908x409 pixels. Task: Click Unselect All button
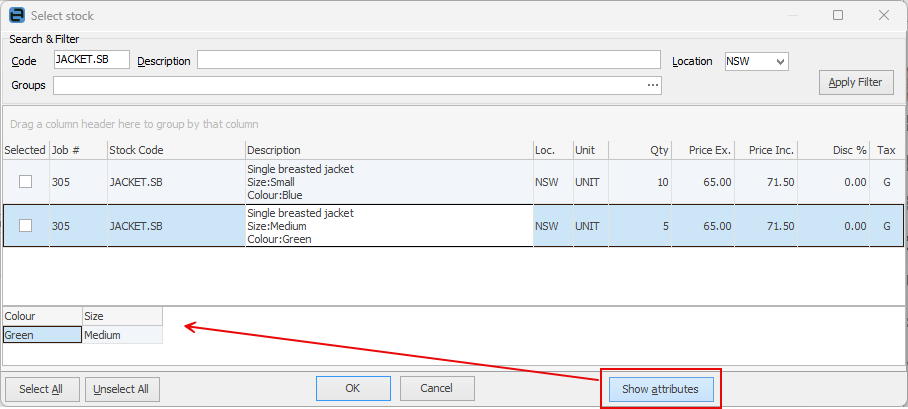pos(123,389)
